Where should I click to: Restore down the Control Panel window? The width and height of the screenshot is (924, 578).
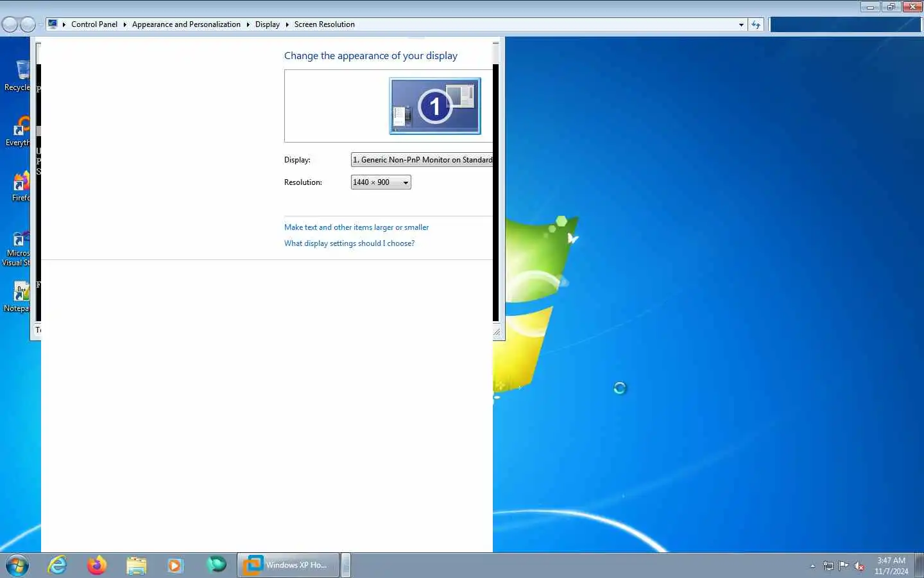click(891, 7)
